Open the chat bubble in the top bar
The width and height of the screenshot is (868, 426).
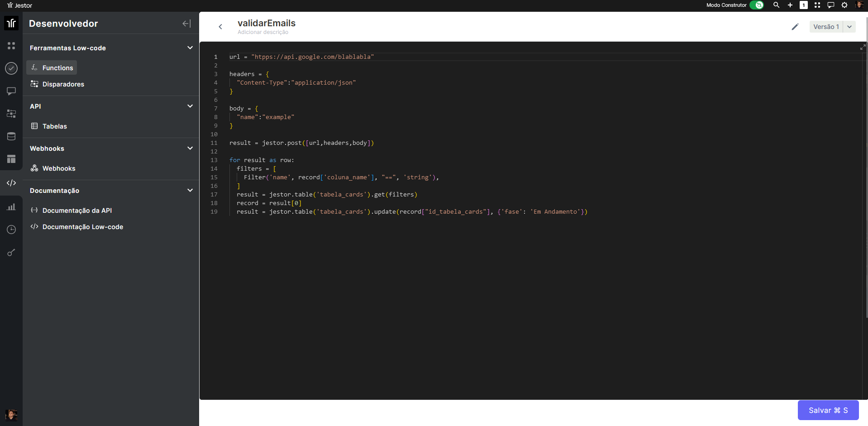(x=831, y=5)
